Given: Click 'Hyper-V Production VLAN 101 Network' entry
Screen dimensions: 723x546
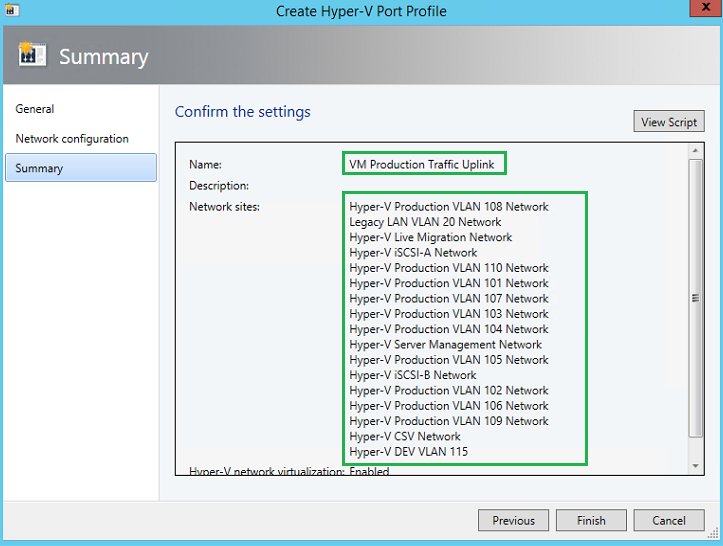Looking at the screenshot, I should point(449,283).
